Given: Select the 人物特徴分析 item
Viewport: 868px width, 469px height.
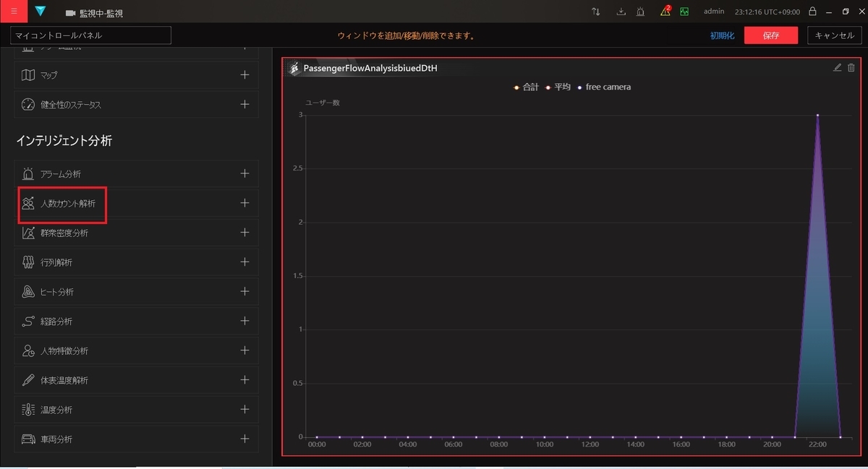Looking at the screenshot, I should click(x=136, y=350).
